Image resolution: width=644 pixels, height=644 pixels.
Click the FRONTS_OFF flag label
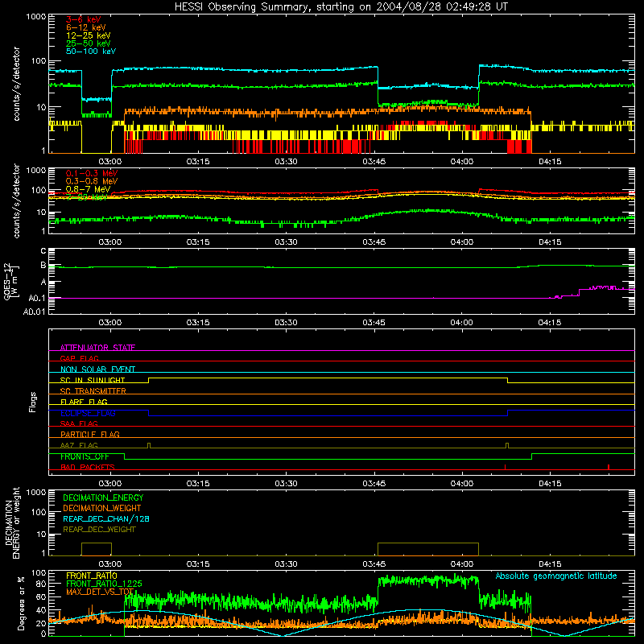(x=85, y=456)
